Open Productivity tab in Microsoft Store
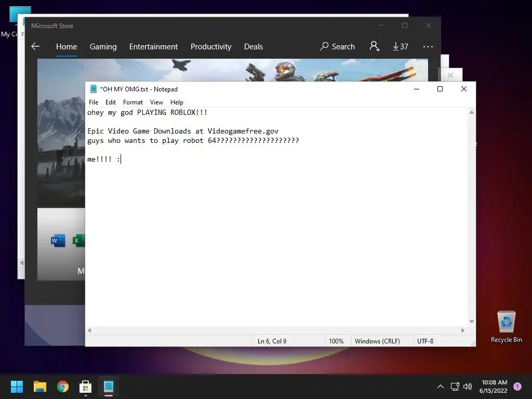The width and height of the screenshot is (532, 399). (211, 46)
